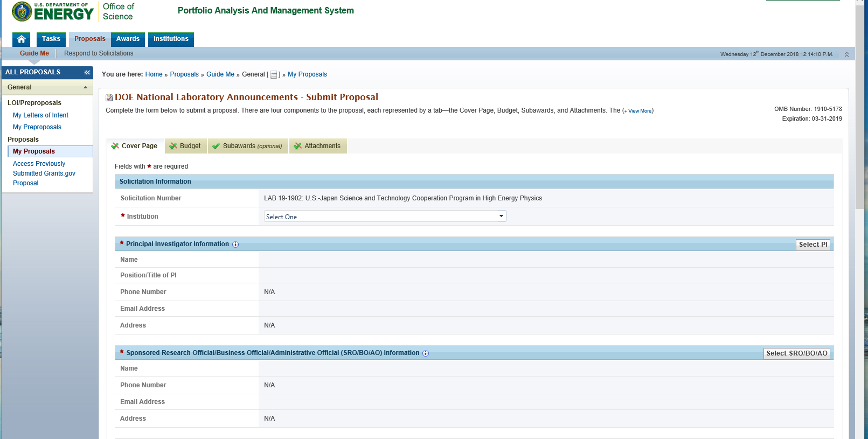Open the info icon beside Principal Investigator Information
The height and width of the screenshot is (439, 868).
235,245
